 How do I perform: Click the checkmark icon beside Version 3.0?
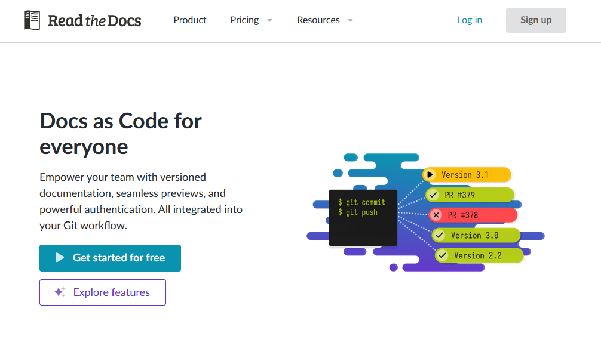439,235
